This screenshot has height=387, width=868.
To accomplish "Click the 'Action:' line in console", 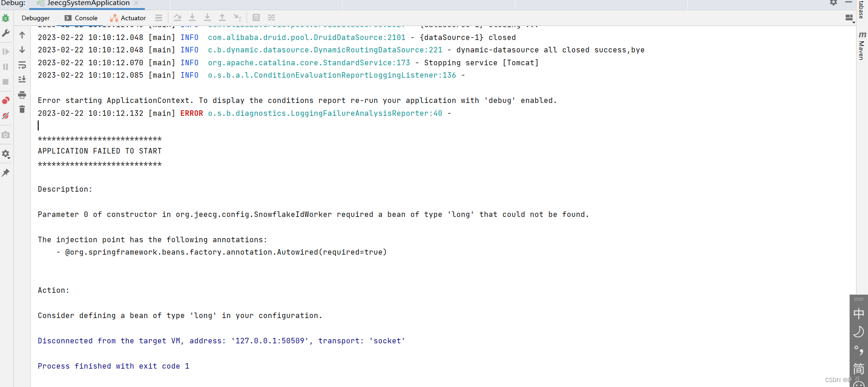I will [53, 290].
